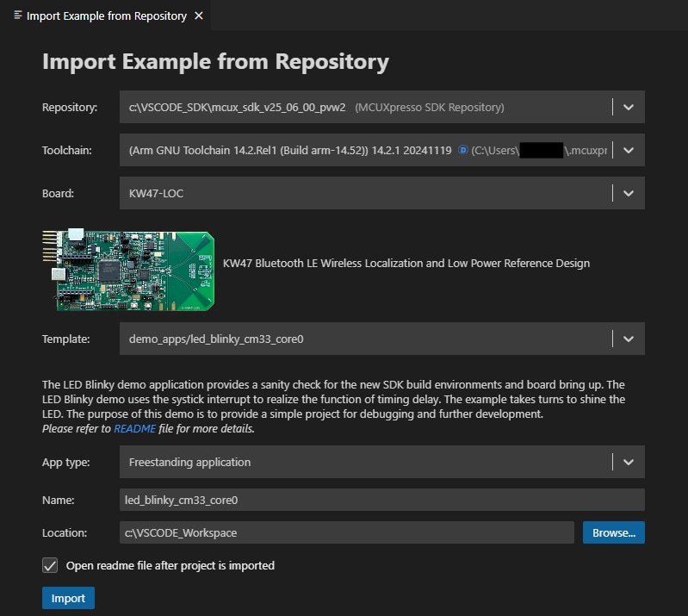Click the KW47-LOC board field
This screenshot has height=616, width=688.
coord(381,193)
